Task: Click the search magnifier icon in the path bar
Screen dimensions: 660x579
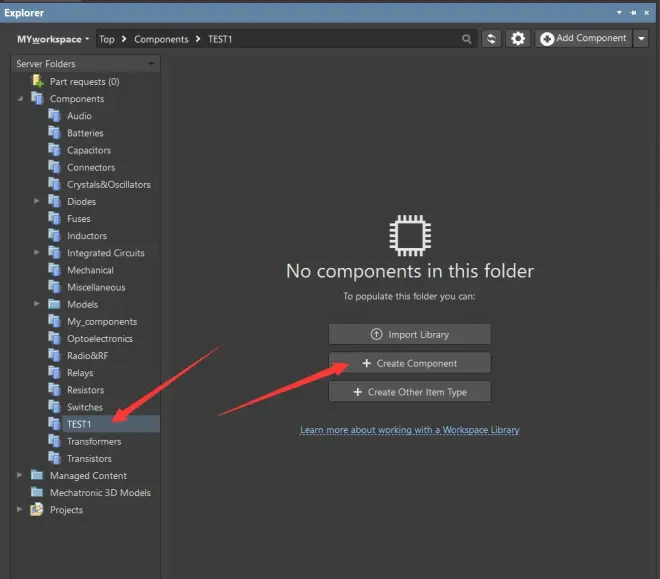Action: click(466, 39)
